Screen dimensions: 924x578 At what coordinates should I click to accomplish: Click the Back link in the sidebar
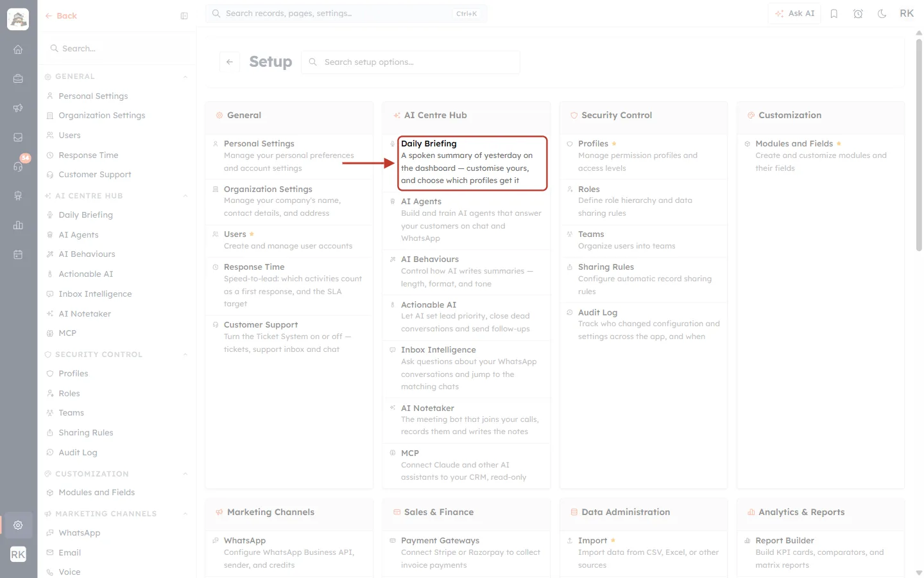click(61, 16)
